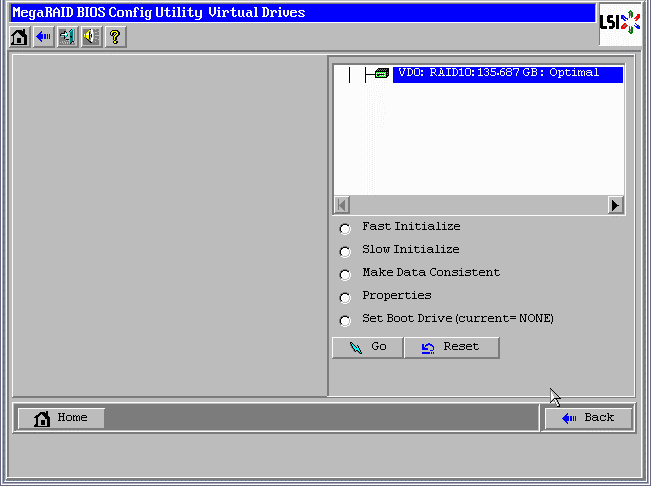Click the Home button at bottom
This screenshot has height=486, width=651.
[x=61, y=418]
